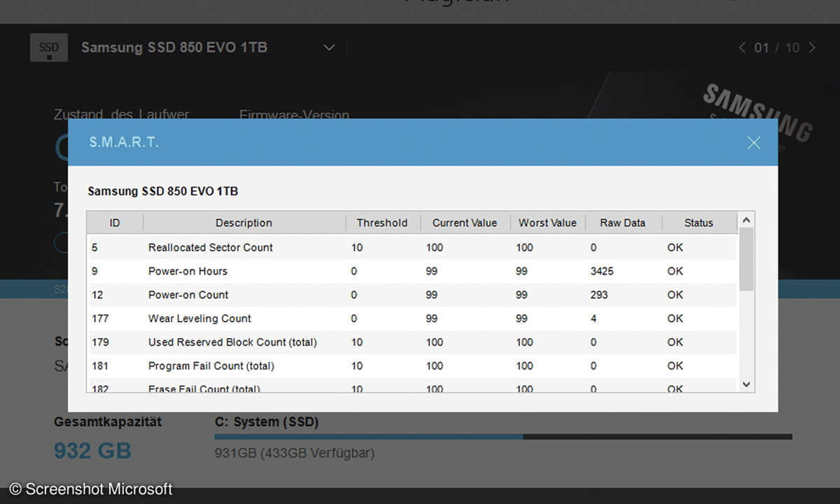The width and height of the screenshot is (840, 504).
Task: Click raw data value 4 for Wear Leveling Count
Action: point(594,318)
